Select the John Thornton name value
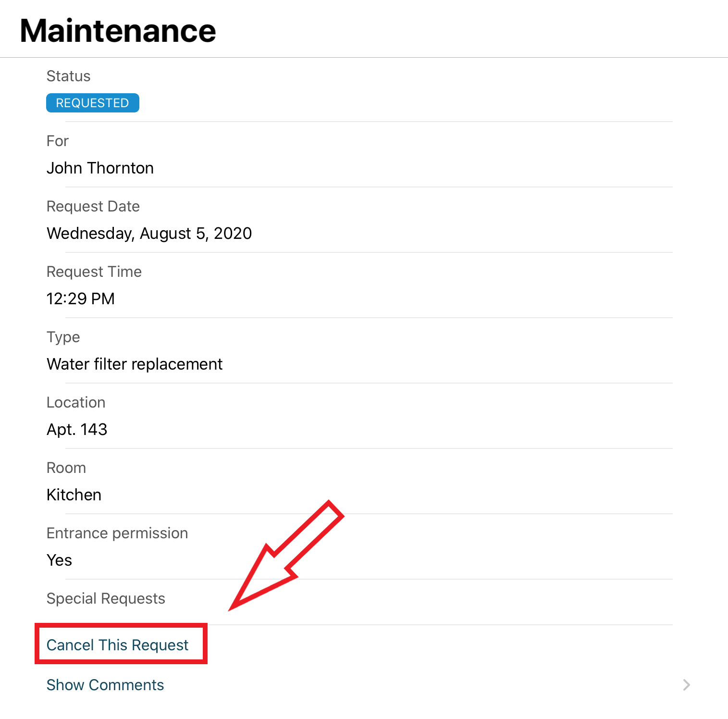 point(100,168)
